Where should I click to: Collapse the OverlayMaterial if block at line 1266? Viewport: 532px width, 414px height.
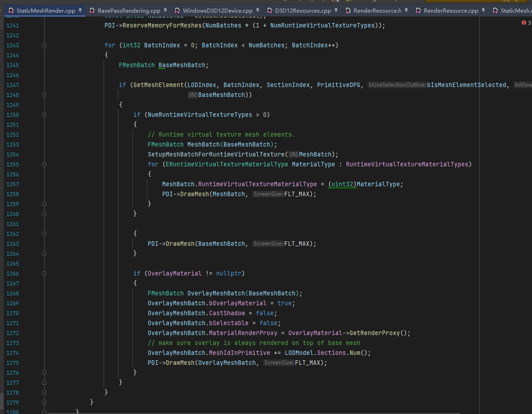(44, 273)
